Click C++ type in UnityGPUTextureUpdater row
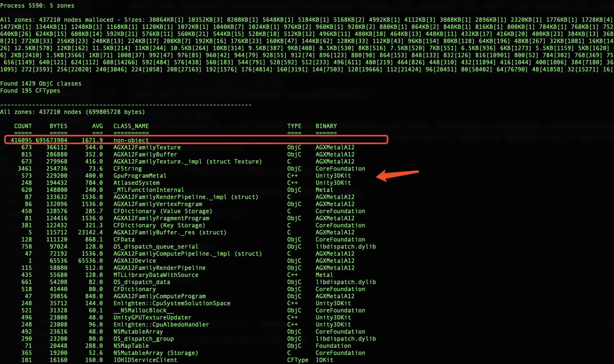 (293, 317)
